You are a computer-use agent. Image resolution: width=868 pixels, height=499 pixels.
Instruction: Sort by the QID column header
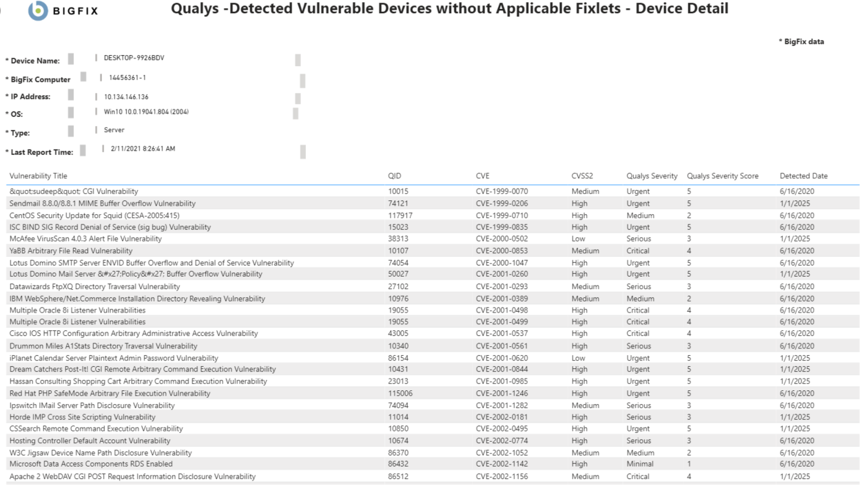click(394, 176)
